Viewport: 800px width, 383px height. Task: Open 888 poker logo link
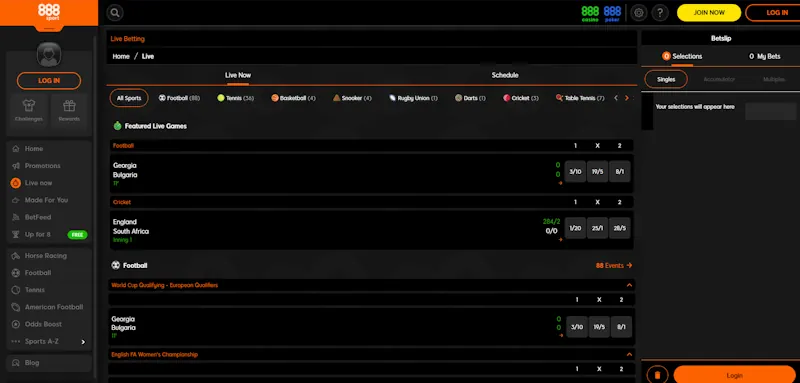click(612, 13)
